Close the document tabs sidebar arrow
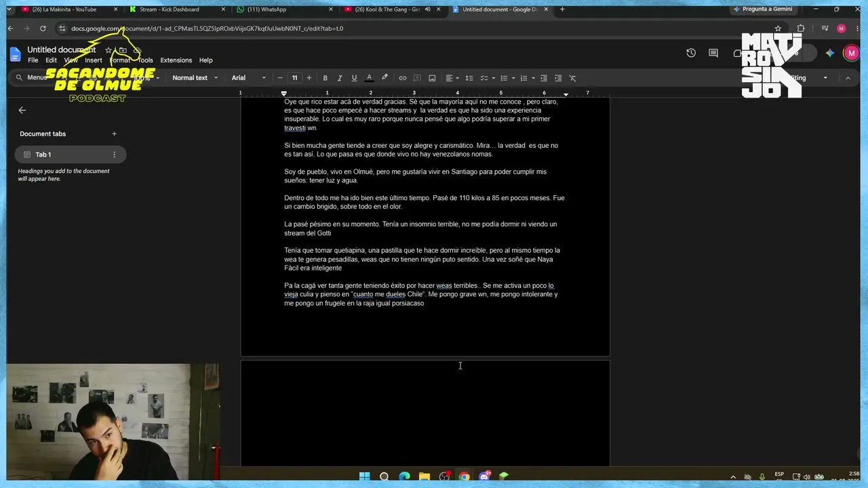The image size is (868, 488). [22, 110]
